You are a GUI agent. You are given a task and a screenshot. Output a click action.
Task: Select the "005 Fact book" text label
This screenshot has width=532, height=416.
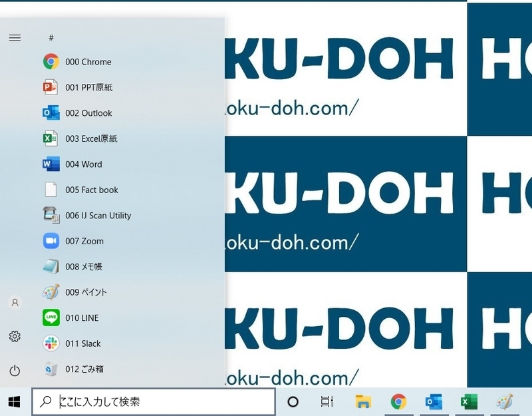[92, 190]
